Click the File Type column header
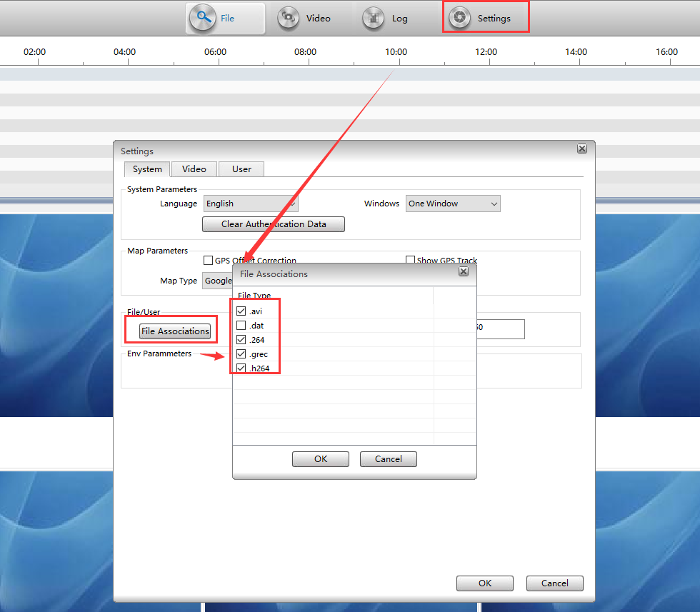 (333, 295)
